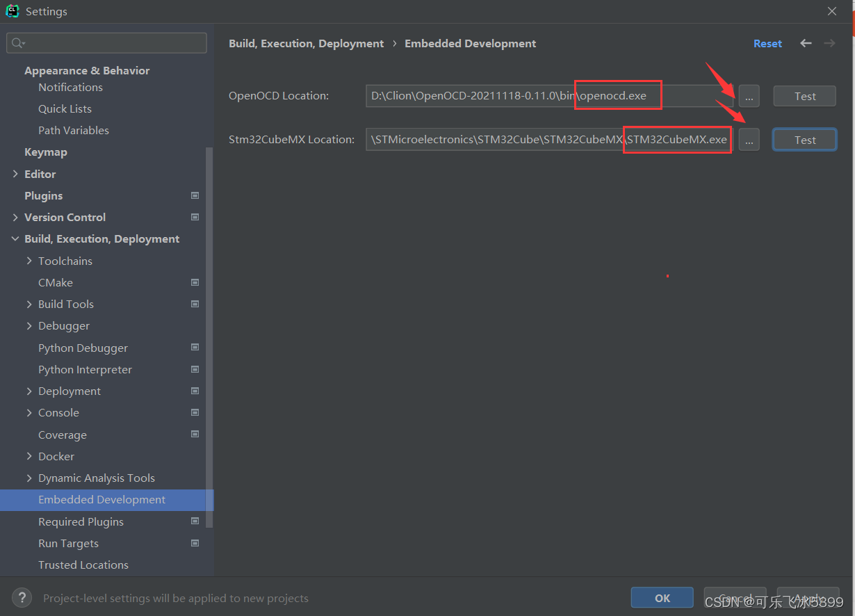Open the Console settings page
The image size is (855, 616).
(x=58, y=412)
